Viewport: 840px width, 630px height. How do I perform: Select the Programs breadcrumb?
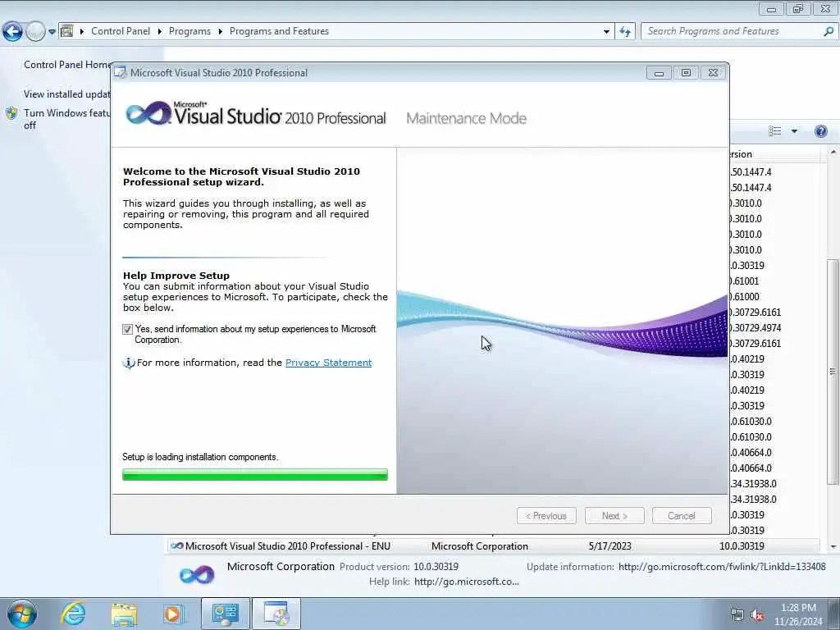point(189,31)
